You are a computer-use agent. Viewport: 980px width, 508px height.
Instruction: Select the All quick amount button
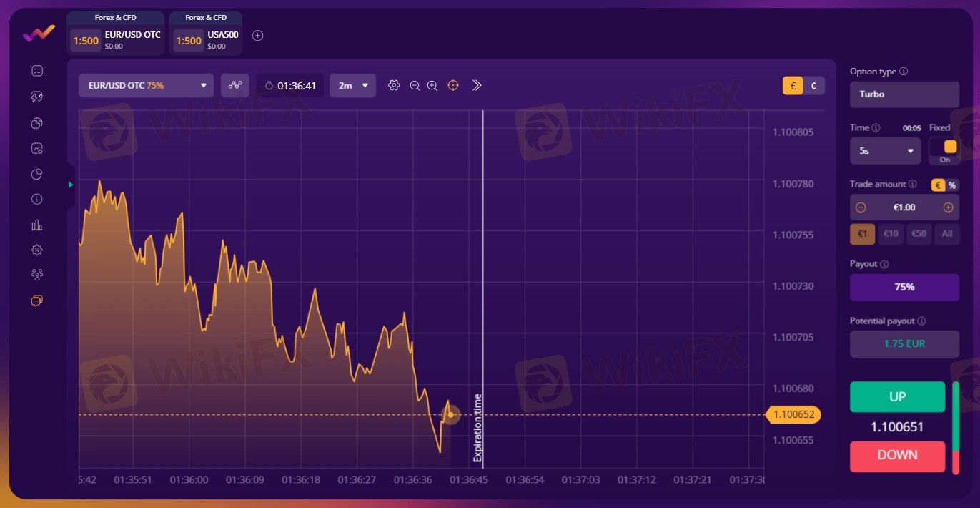[947, 234]
